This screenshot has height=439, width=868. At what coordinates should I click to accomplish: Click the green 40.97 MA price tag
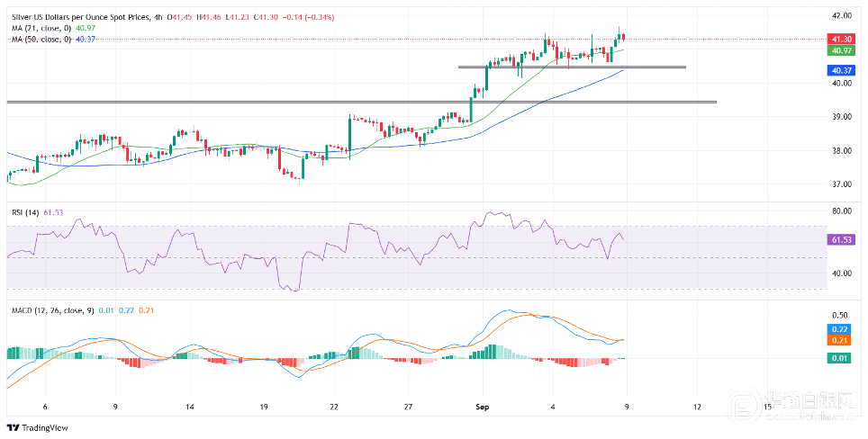[841, 50]
